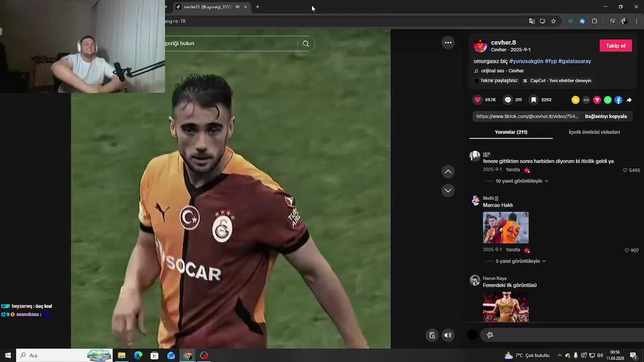
Task: Click Tekrar paylaştınız repost label
Action: 496,80
